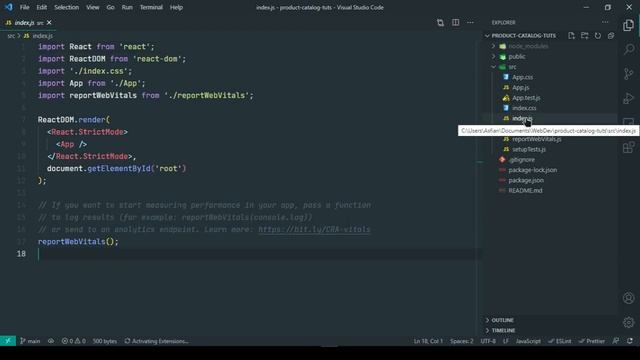Open the Source Control view

[629, 74]
